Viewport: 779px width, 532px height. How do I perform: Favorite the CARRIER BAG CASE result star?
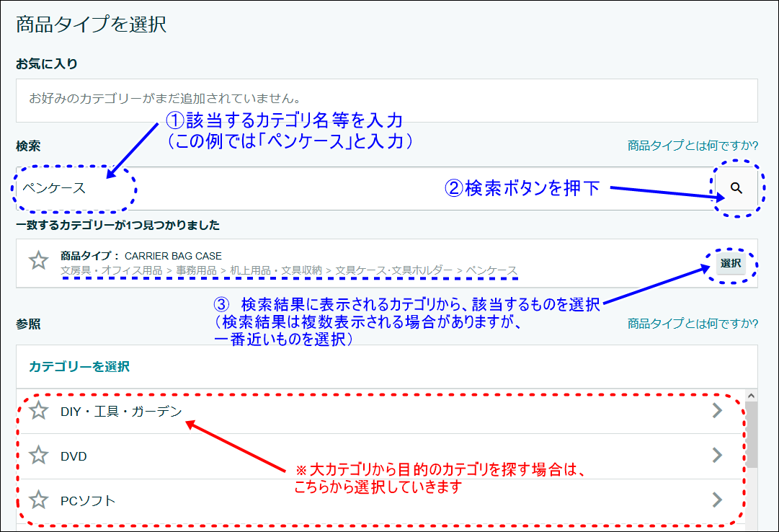[38, 260]
